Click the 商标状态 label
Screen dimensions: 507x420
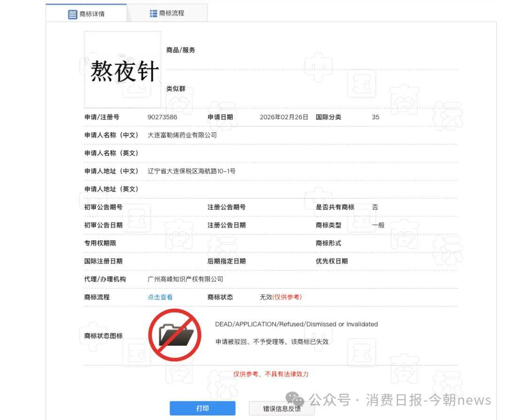coord(220,297)
